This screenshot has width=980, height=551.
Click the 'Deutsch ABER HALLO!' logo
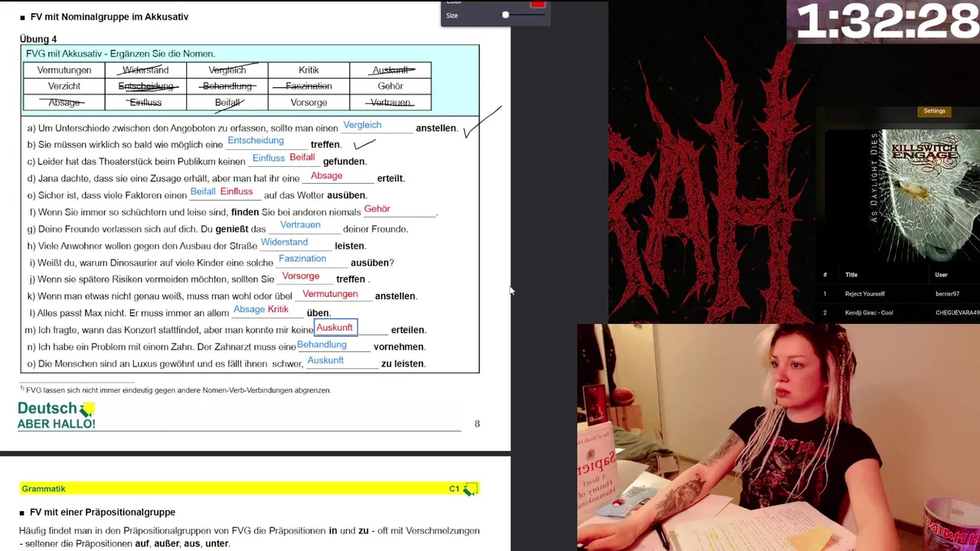click(56, 416)
